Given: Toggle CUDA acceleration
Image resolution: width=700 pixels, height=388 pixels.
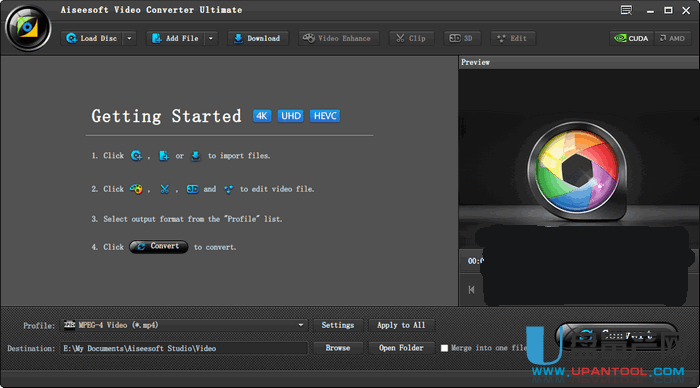Looking at the screenshot, I should pos(632,38).
